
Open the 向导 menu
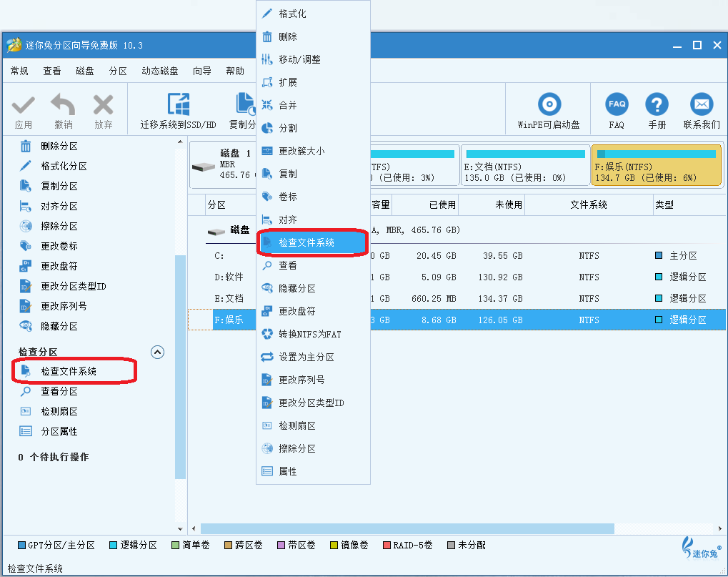(x=202, y=71)
